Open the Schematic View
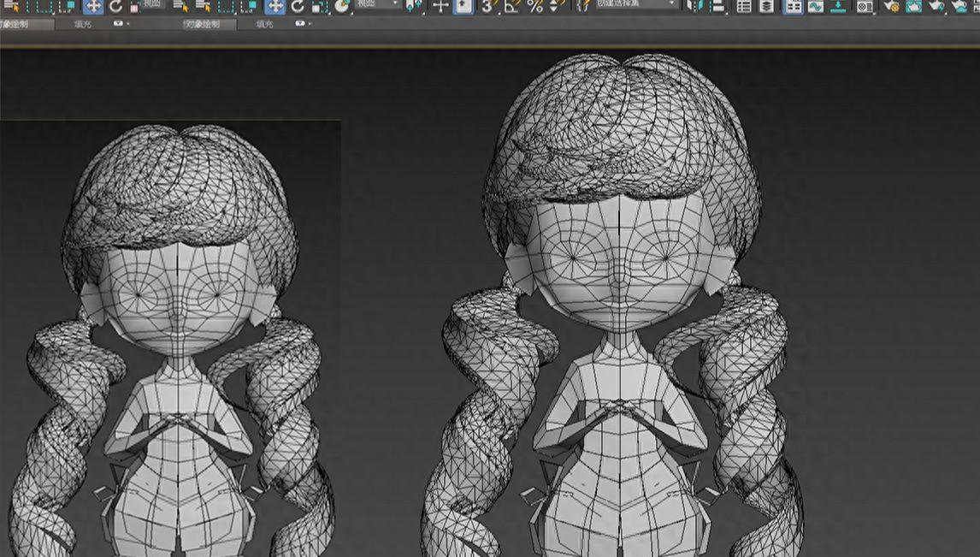980x557 pixels. (x=838, y=6)
